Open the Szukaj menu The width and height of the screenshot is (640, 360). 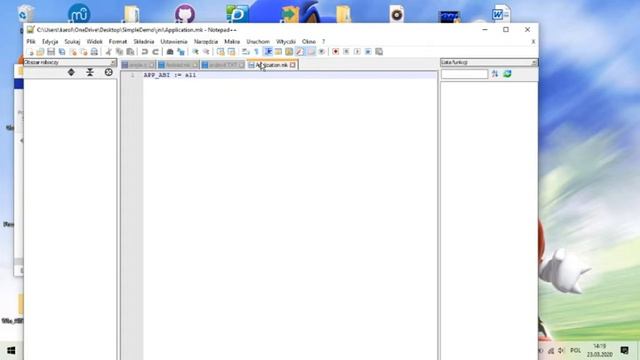click(x=72, y=42)
